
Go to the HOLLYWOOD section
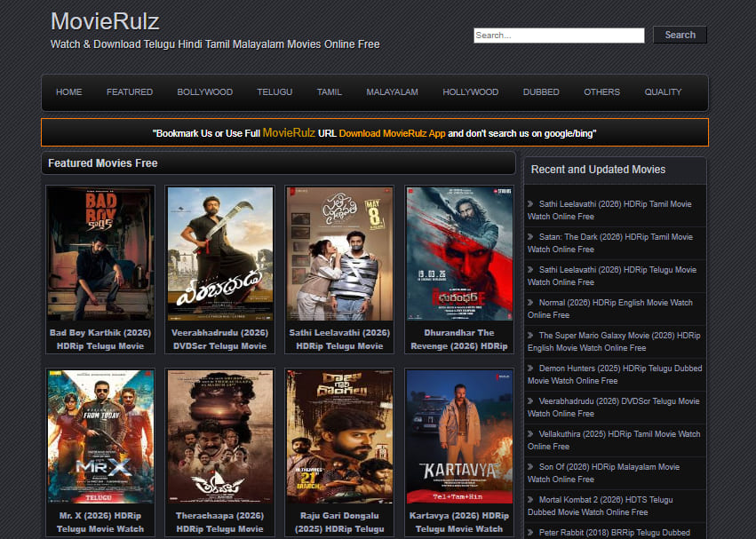[471, 92]
